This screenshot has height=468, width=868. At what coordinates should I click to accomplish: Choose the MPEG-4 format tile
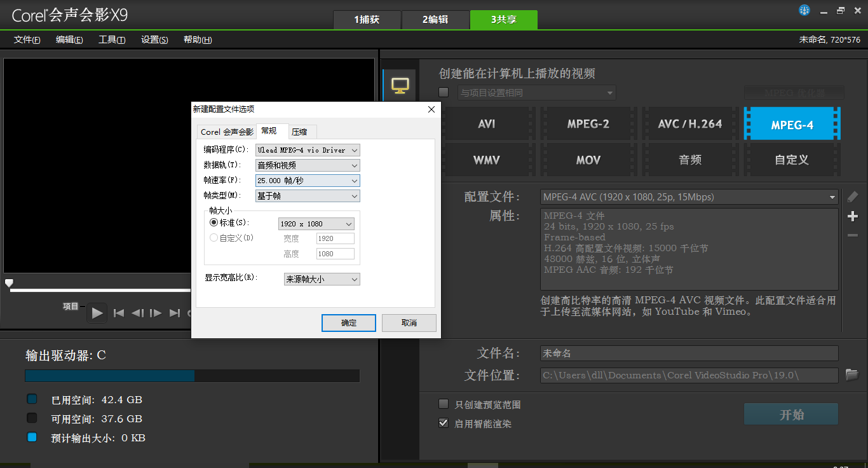tap(792, 124)
